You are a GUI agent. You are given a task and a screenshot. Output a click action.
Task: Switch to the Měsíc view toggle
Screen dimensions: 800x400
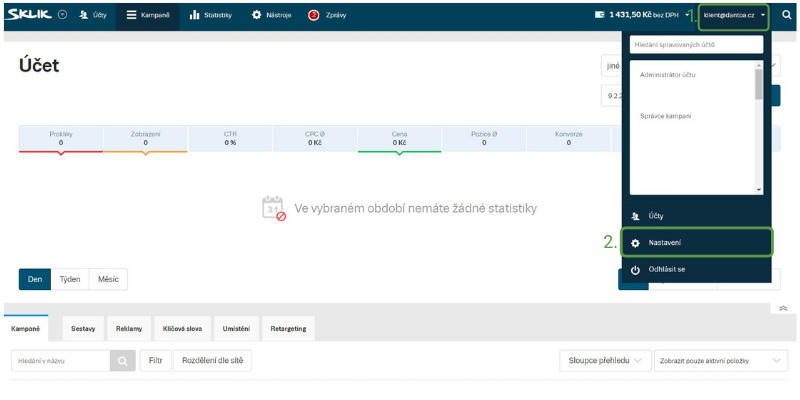[x=108, y=279]
